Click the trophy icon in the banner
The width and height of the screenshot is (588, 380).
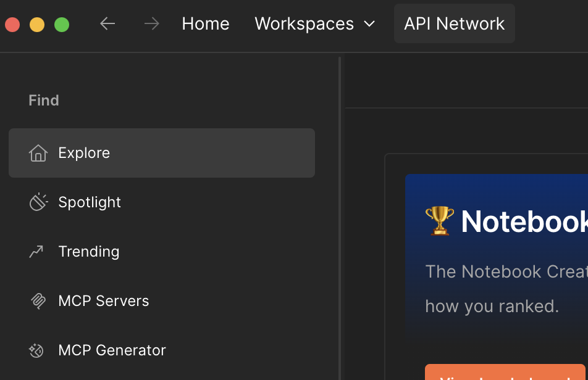point(440,221)
